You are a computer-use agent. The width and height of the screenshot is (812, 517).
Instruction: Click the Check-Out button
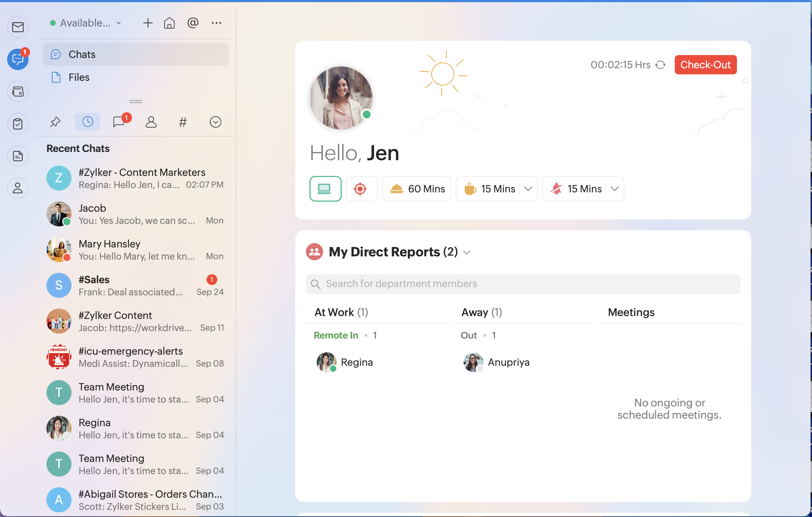click(x=705, y=65)
